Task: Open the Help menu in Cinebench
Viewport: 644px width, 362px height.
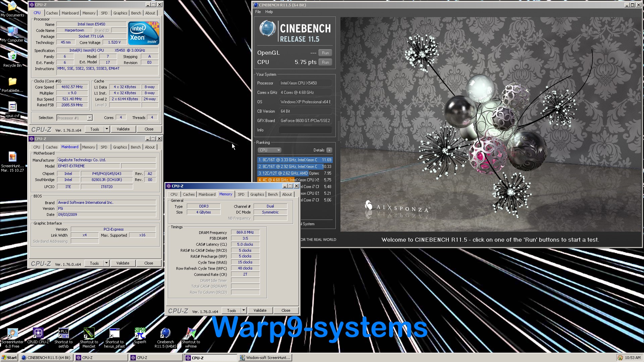Action: [269, 12]
